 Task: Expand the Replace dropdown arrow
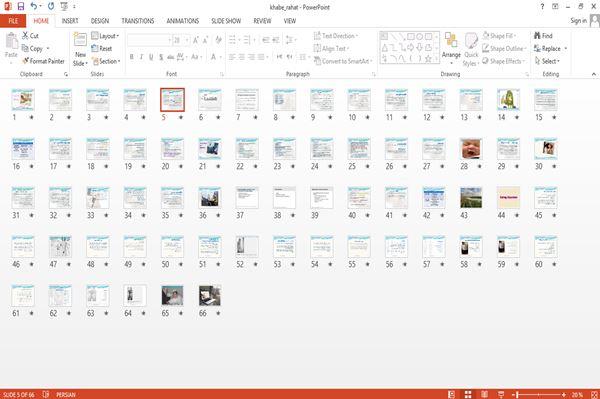(566, 49)
